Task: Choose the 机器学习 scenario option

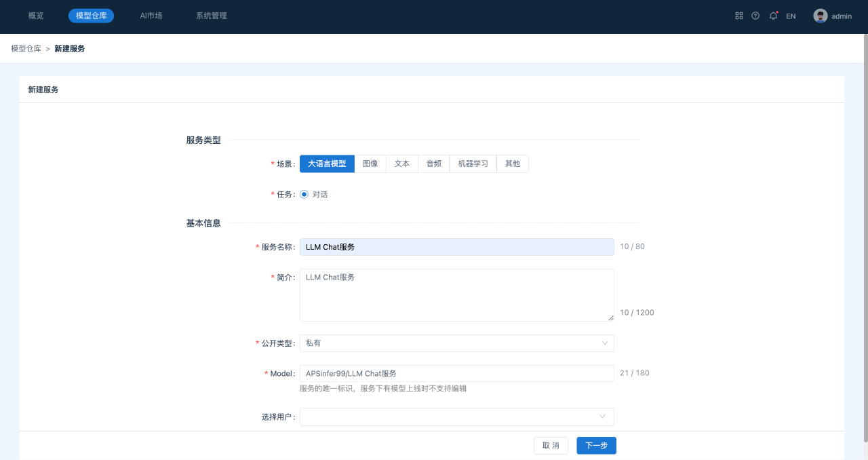Action: pos(473,164)
